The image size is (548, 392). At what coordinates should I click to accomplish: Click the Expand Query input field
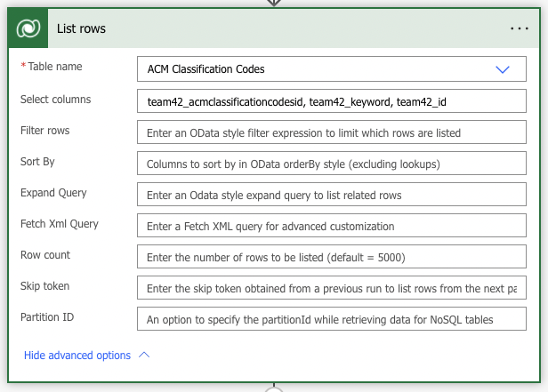332,195
